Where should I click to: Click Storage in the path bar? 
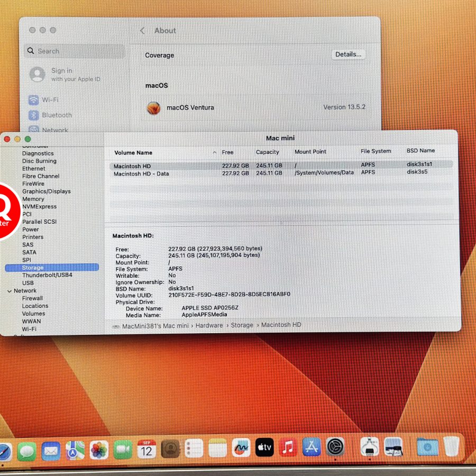coord(242,325)
